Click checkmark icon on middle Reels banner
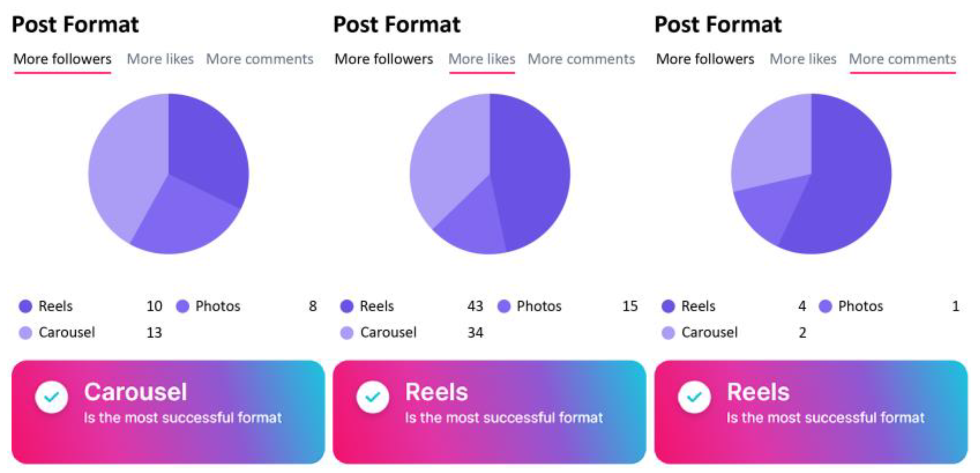This screenshot has width=980, height=473. [373, 397]
